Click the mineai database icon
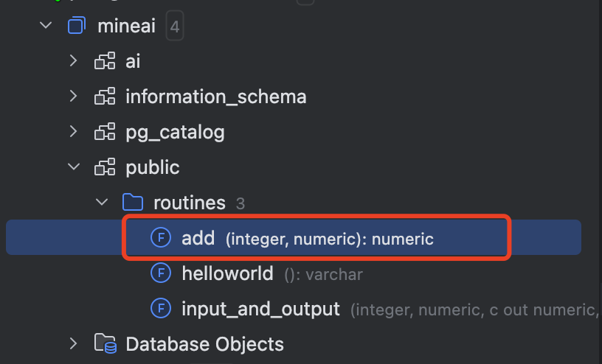This screenshot has height=364, width=602. [76, 27]
